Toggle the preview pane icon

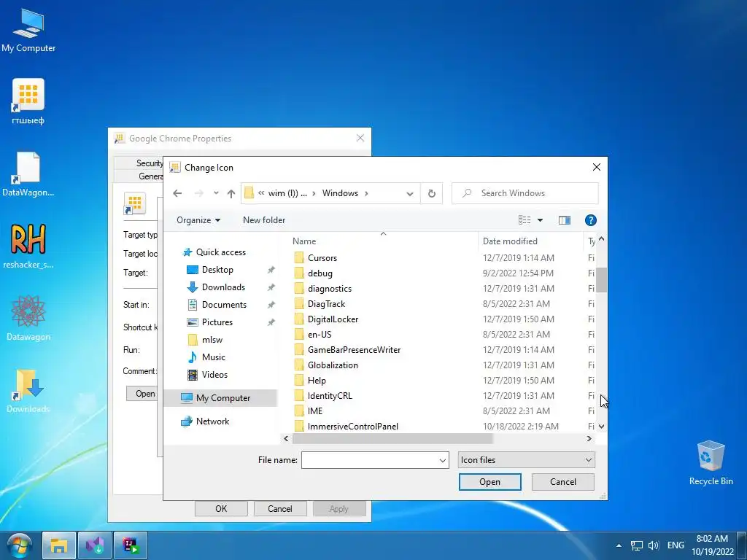[565, 220]
